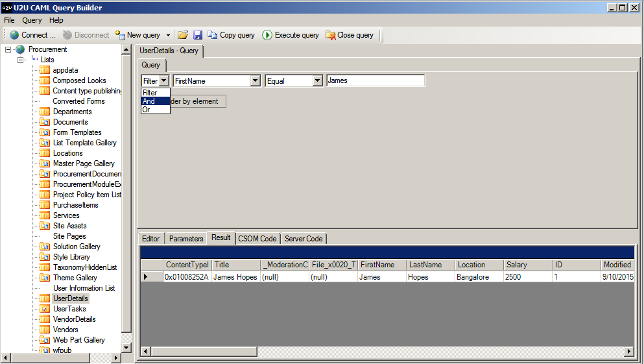Collapse the Procurement tree node
The height and width of the screenshot is (364, 644).
8,49
